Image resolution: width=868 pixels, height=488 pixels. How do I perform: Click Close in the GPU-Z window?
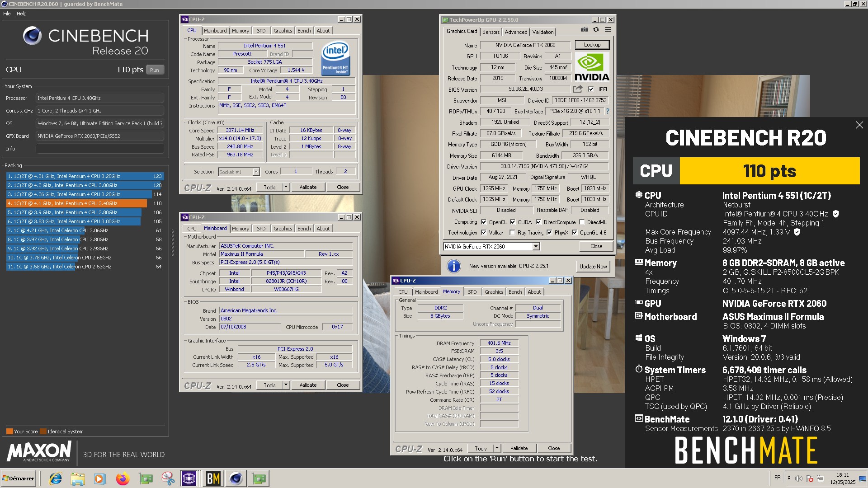(x=596, y=247)
